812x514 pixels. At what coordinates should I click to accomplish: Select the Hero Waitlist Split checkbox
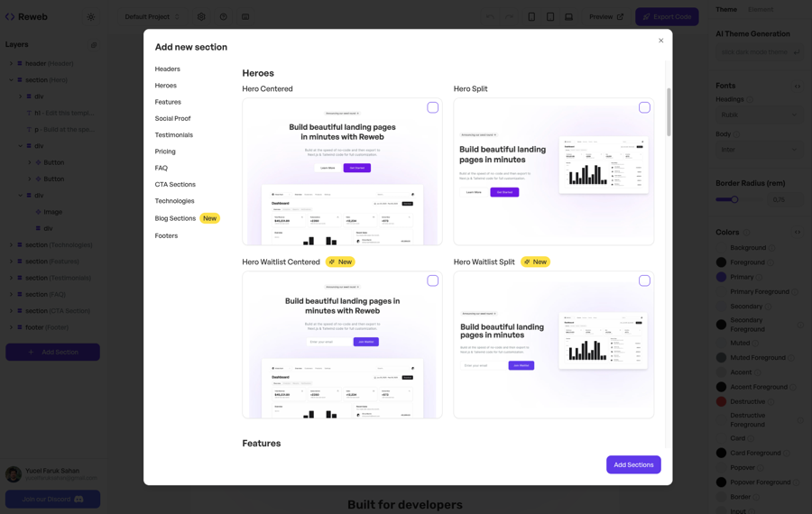(x=644, y=280)
